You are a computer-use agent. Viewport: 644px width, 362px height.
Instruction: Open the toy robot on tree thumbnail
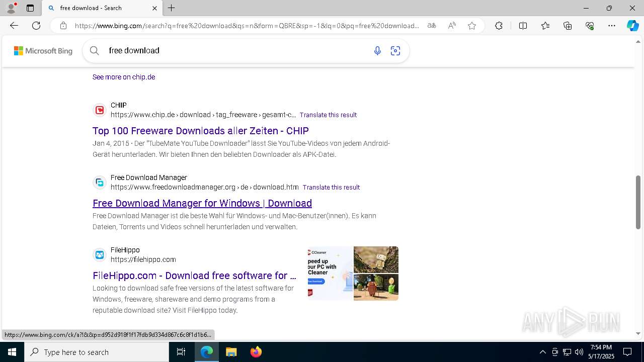pyautogui.click(x=376, y=259)
